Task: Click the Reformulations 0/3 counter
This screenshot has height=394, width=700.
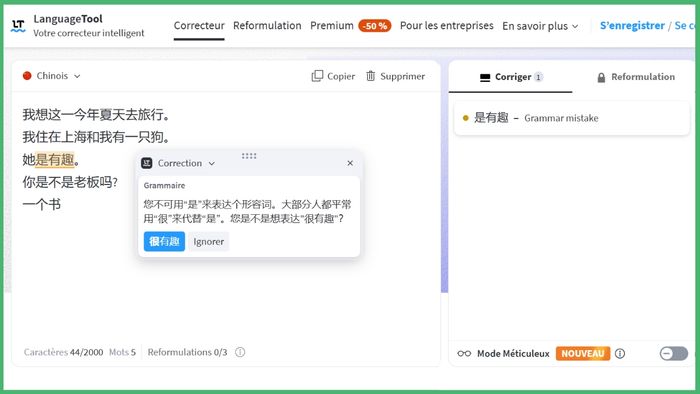Action: point(188,352)
